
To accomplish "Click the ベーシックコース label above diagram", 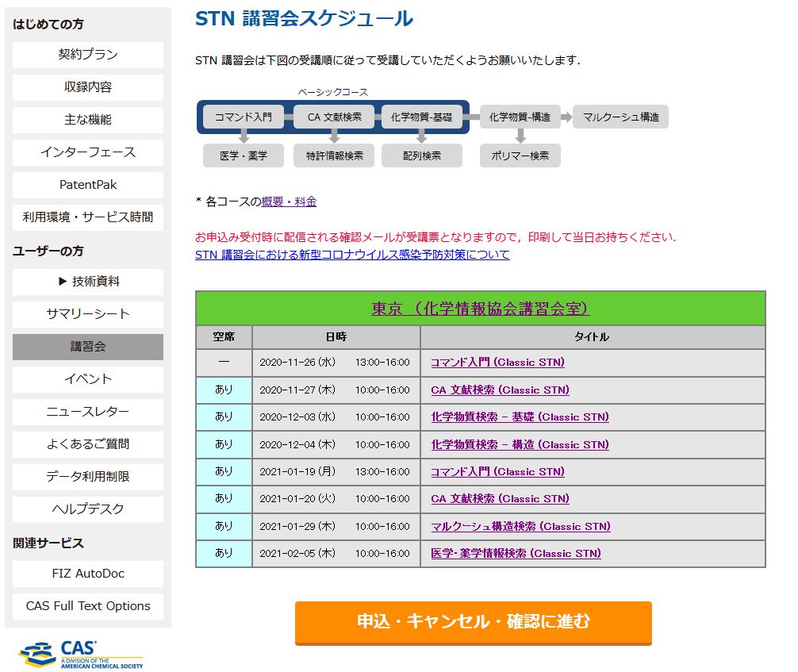I will (333, 92).
